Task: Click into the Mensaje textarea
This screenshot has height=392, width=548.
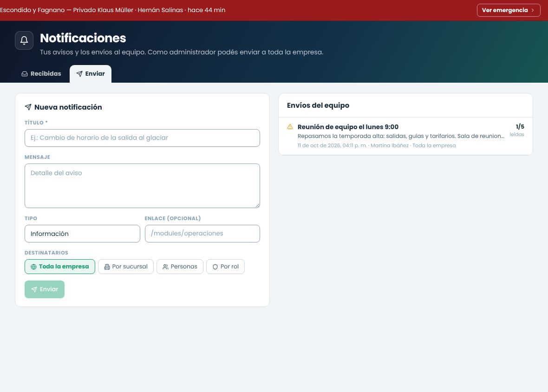Action: pos(142,186)
